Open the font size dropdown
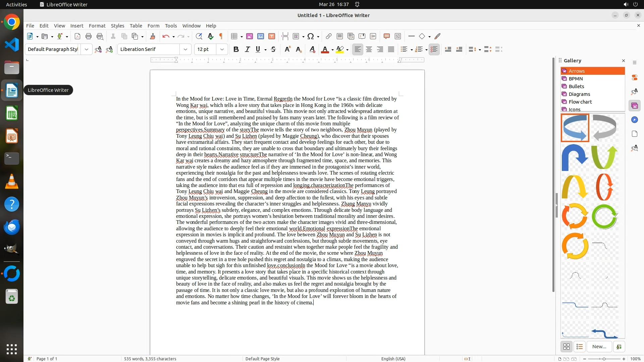The image size is (644, 362). click(222, 49)
